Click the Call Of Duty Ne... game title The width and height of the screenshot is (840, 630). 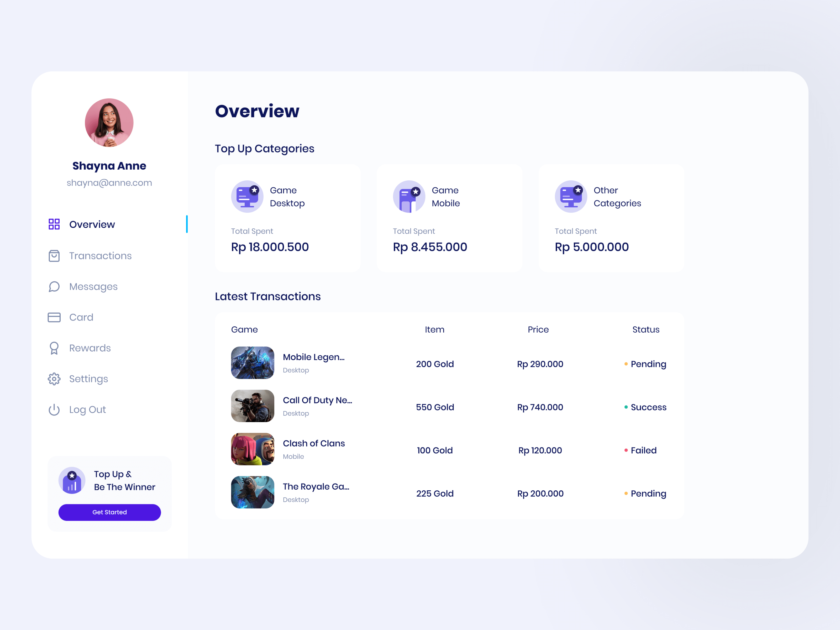point(317,400)
